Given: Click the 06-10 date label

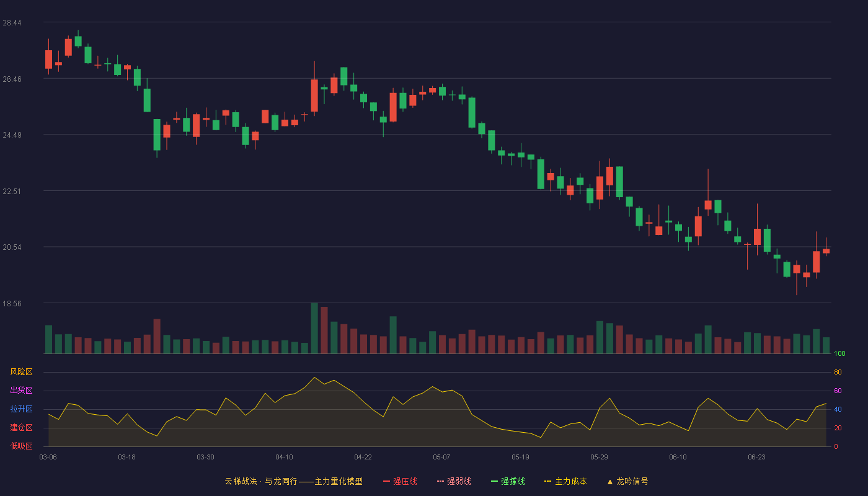Looking at the screenshot, I should [x=678, y=457].
